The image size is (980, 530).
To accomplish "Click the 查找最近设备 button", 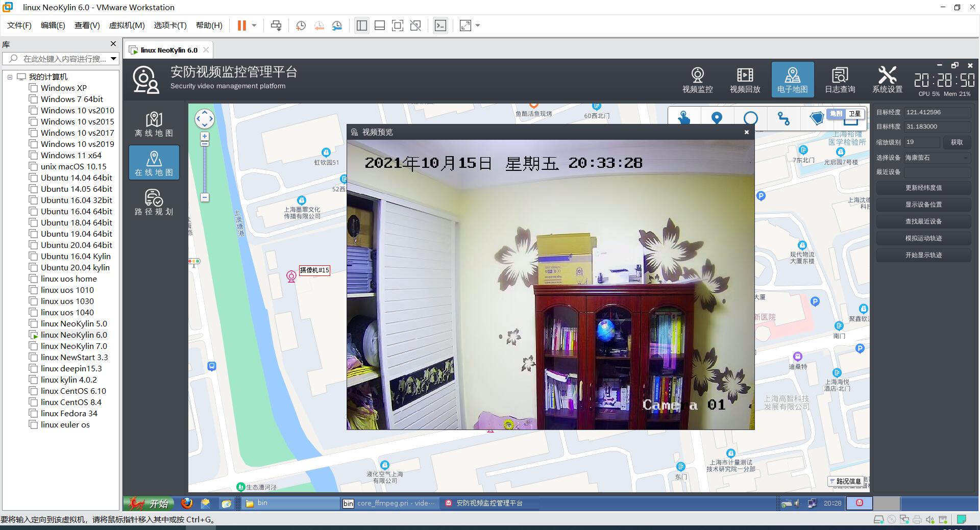I will coord(923,221).
